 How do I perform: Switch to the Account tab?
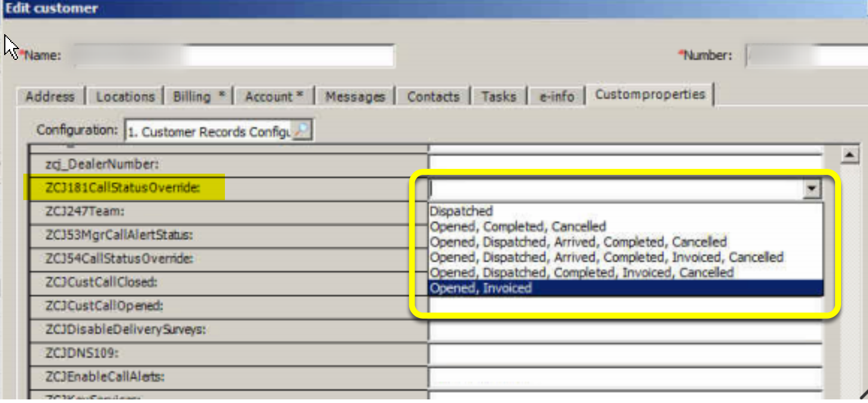(274, 96)
